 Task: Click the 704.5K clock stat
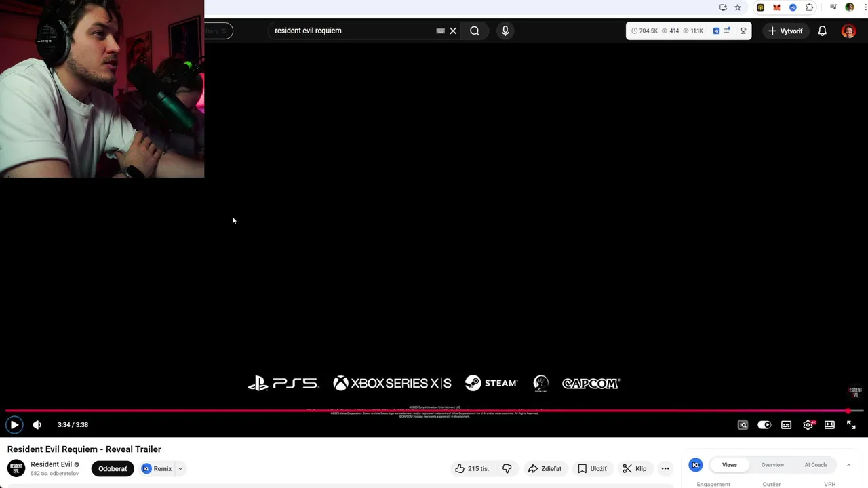pos(645,30)
